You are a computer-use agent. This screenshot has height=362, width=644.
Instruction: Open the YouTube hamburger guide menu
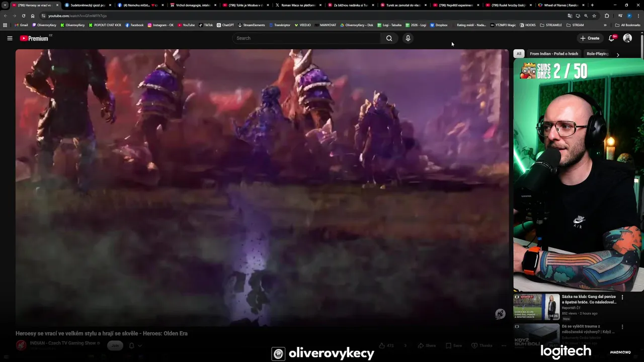point(10,38)
